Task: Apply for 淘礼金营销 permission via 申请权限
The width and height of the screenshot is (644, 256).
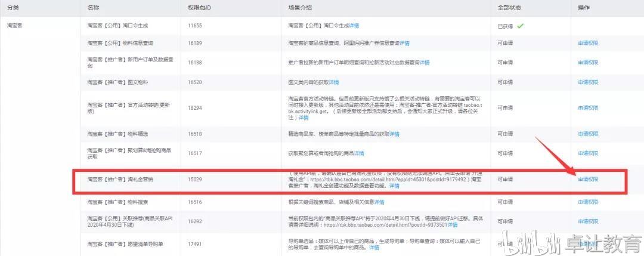Action: tap(588, 179)
